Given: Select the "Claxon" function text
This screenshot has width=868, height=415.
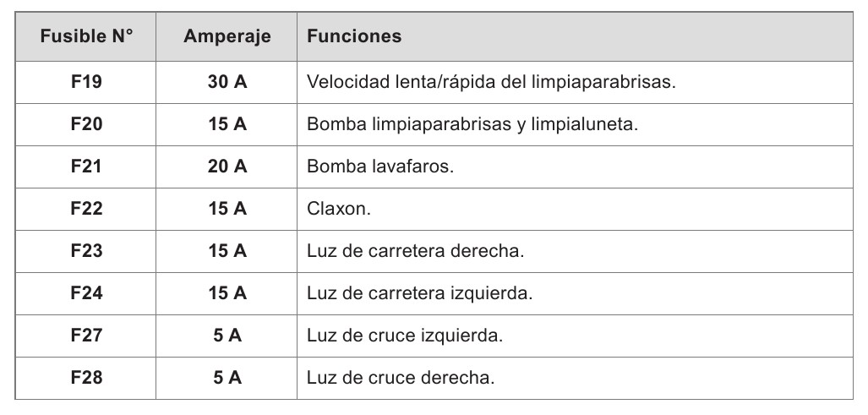Looking at the screenshot, I should point(339,210).
